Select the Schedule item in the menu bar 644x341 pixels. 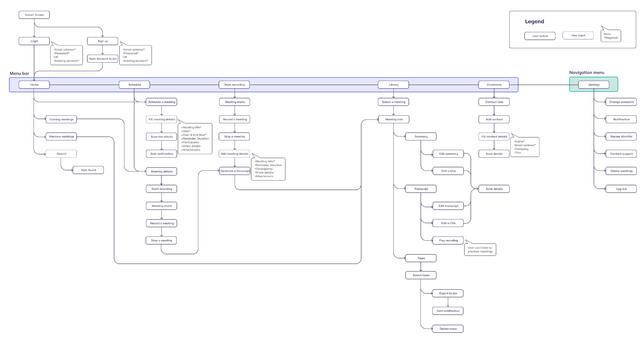click(x=135, y=85)
